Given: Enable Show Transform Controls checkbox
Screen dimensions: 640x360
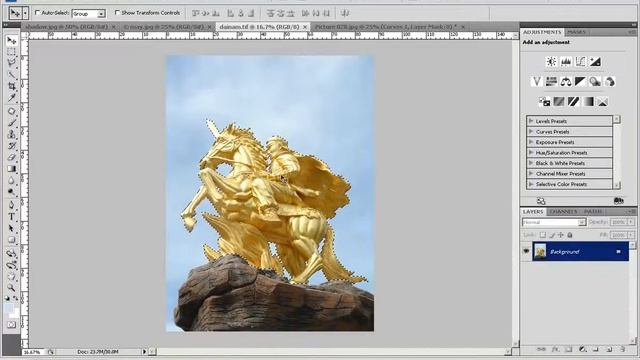Looking at the screenshot, I should point(117,13).
